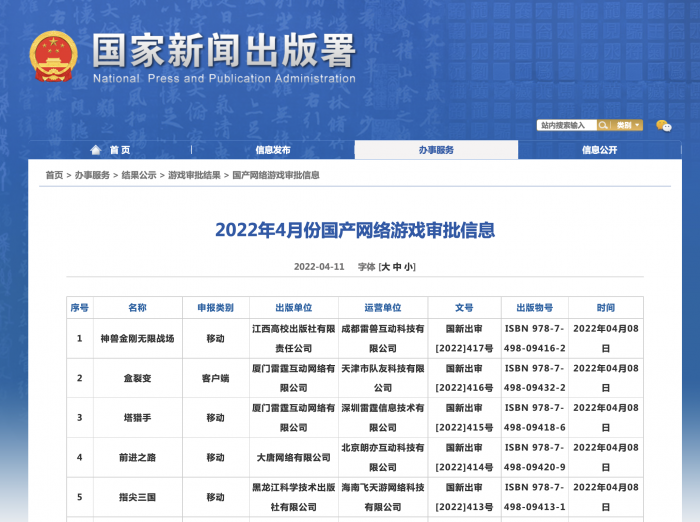
Task: Switch to the 办事服务 tab
Action: (x=436, y=150)
